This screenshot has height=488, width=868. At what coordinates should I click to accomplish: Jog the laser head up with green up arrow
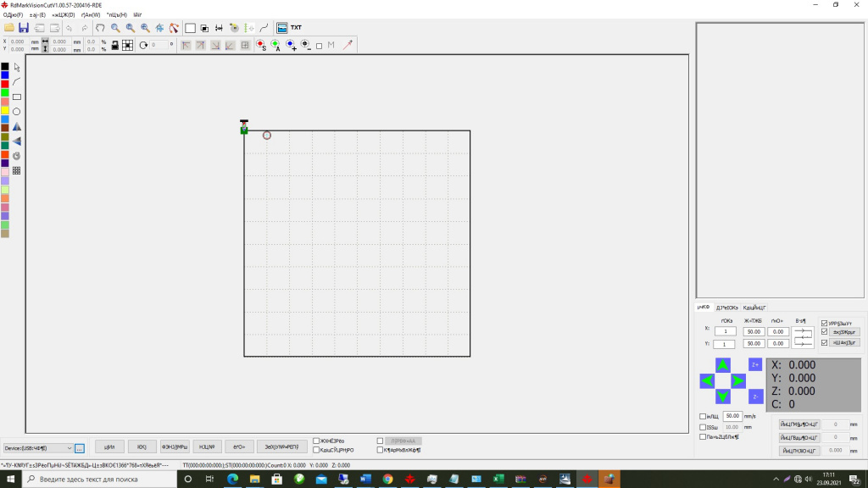point(722,365)
